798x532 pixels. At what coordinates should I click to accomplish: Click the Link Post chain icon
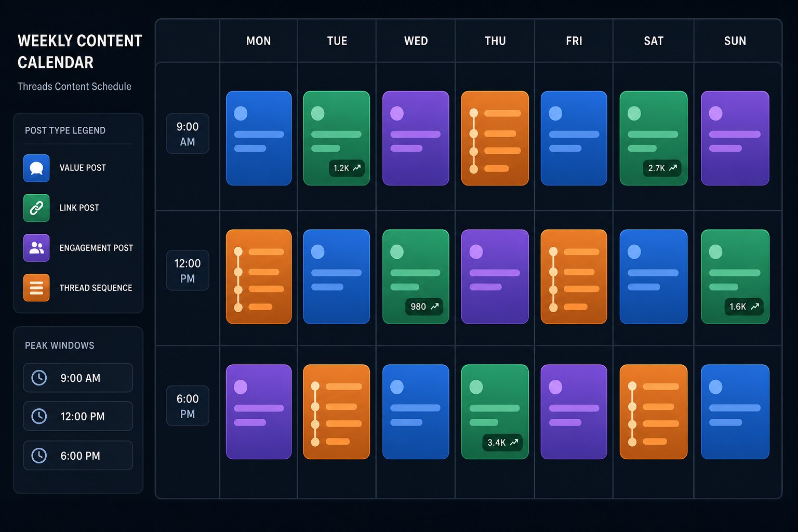[36, 208]
